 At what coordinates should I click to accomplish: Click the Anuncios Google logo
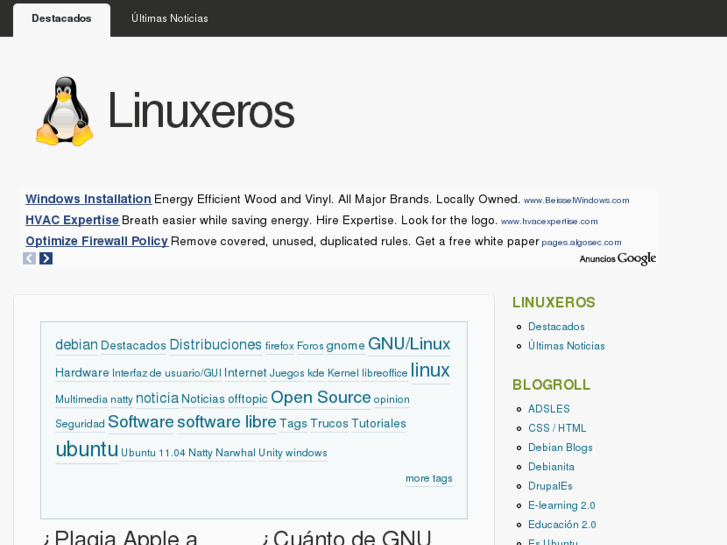[x=617, y=258]
